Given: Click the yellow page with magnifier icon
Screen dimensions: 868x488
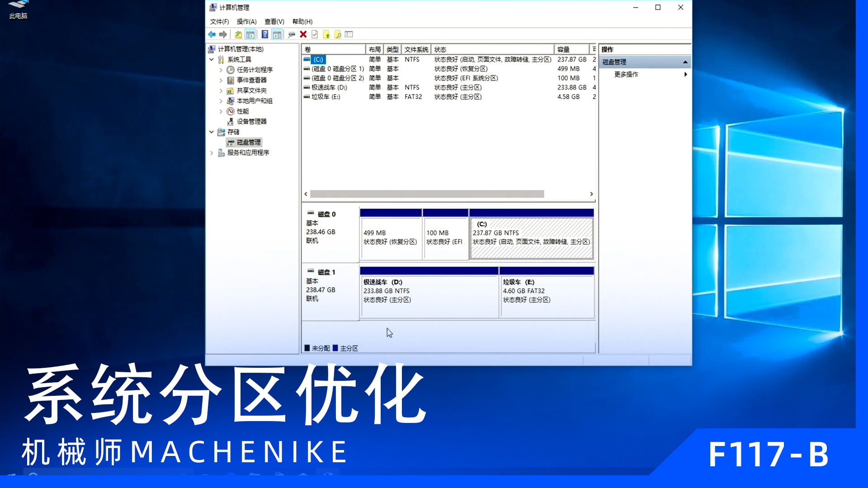Looking at the screenshot, I should [x=338, y=34].
